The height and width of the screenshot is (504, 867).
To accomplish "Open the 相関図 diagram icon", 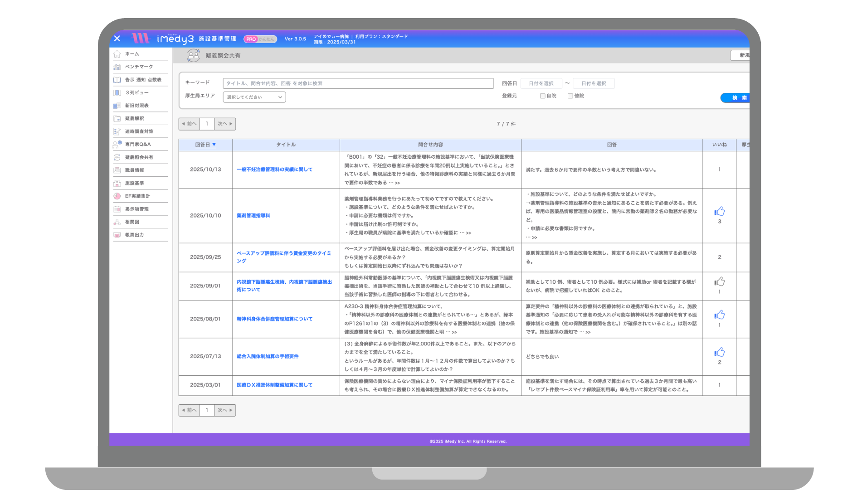I will pos(117,222).
